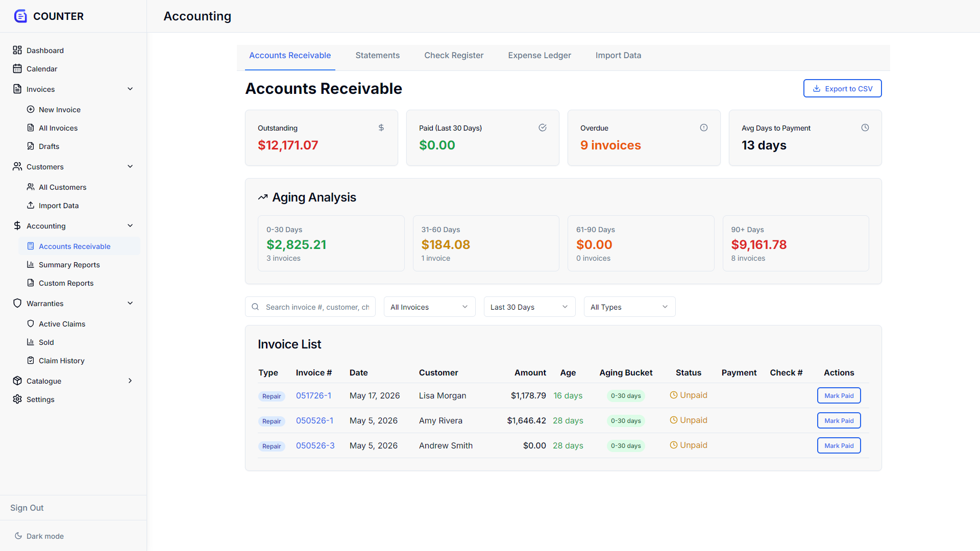
Task: Open invoice link 051726-1
Action: tap(313, 395)
